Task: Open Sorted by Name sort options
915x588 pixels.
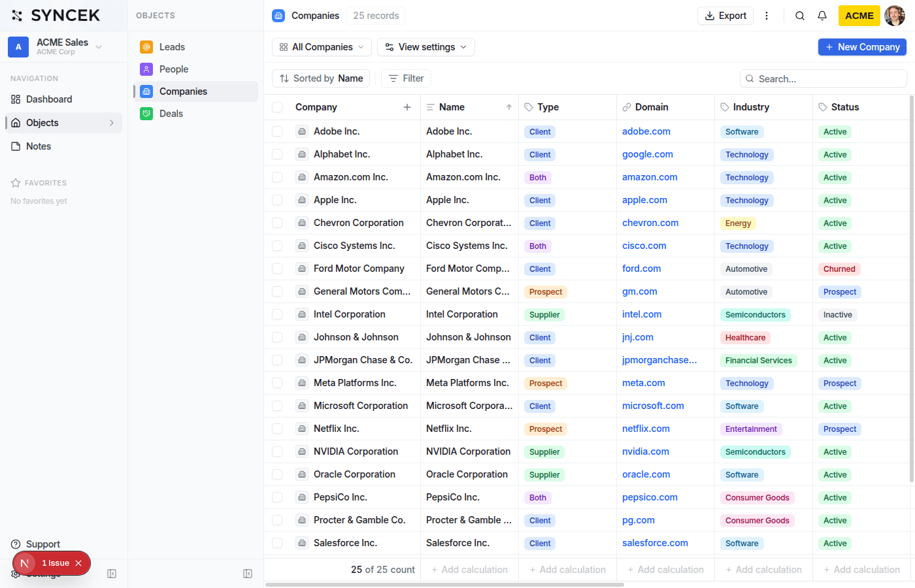Action: 321,78
